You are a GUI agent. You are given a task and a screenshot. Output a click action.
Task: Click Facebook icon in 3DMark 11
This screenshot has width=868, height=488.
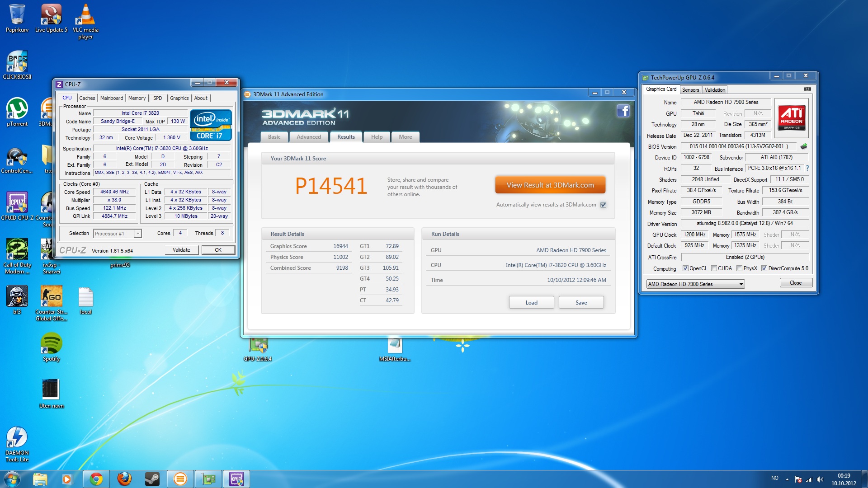tap(623, 111)
